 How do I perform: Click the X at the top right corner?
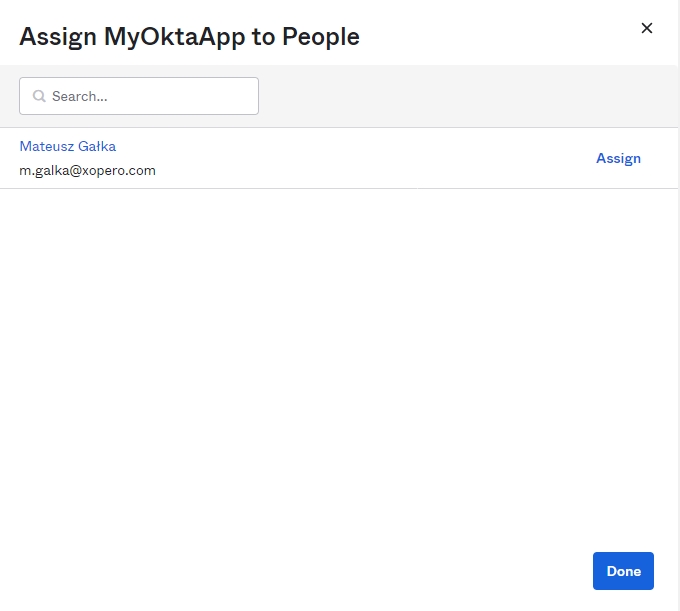pyautogui.click(x=646, y=28)
